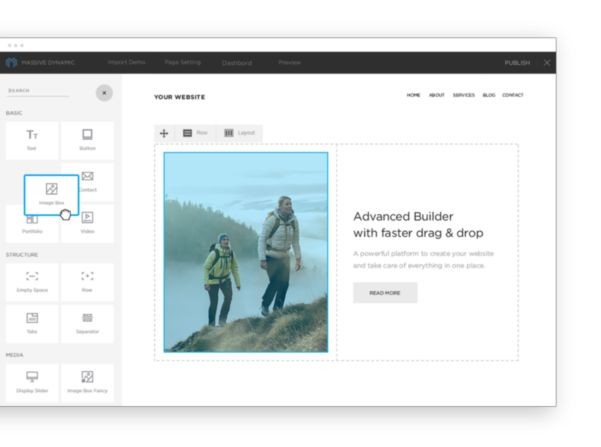This screenshot has width=601, height=447.
Task: Close the elements sidebar panel
Action: 104,92
